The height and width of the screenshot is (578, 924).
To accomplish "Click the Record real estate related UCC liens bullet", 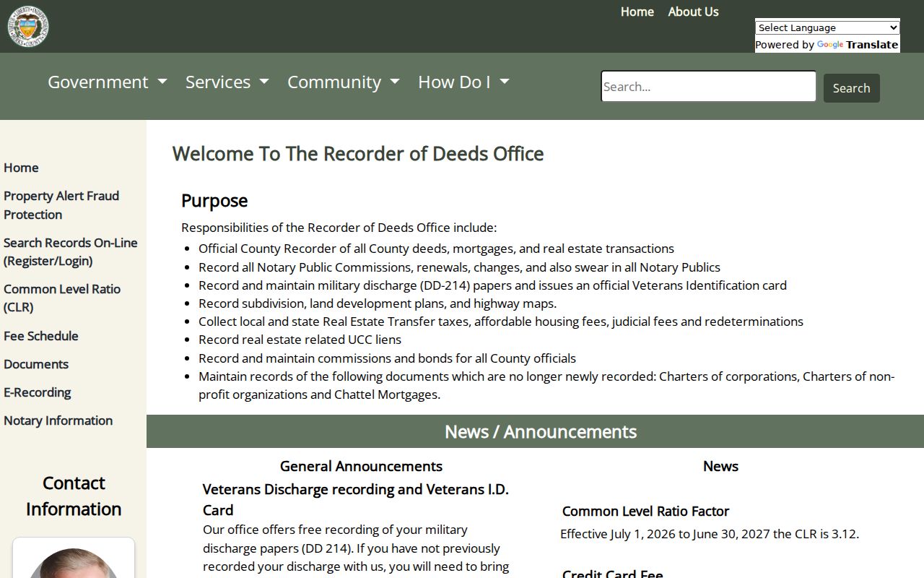I will click(x=300, y=340).
